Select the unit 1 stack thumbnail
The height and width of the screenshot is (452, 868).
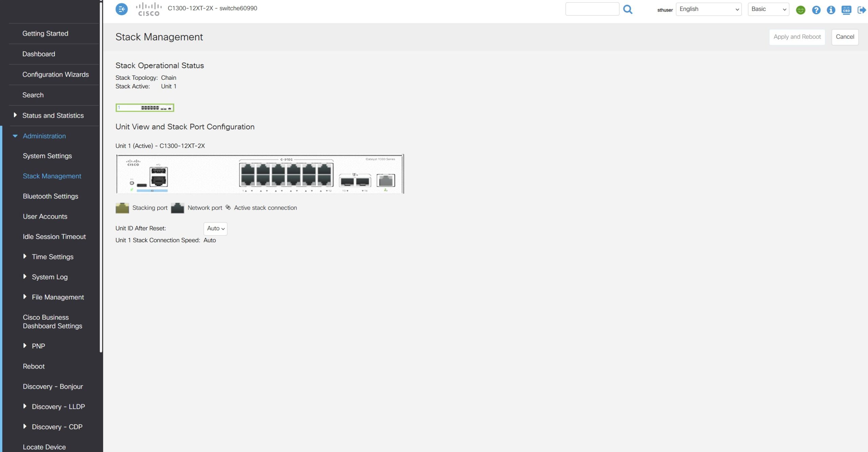tap(145, 108)
